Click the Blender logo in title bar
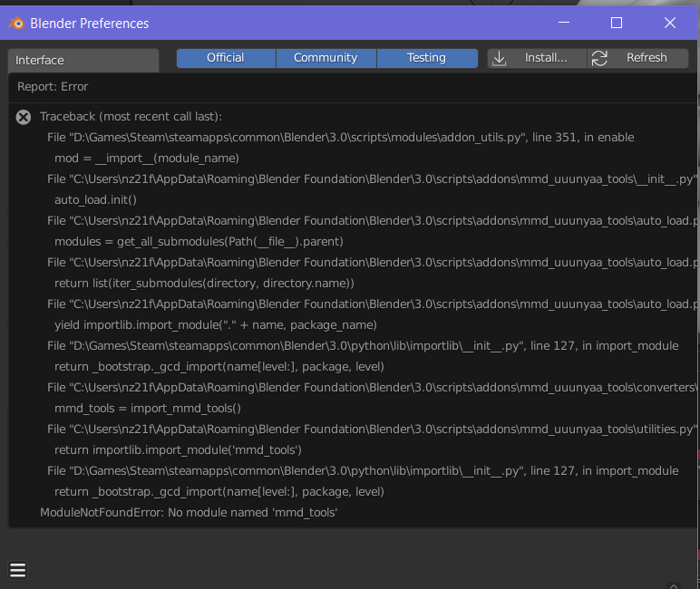This screenshot has height=589, width=700. tap(16, 23)
